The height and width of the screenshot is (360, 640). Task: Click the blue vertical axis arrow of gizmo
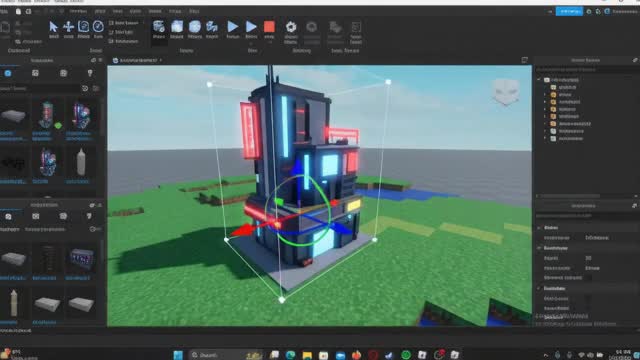(298, 167)
